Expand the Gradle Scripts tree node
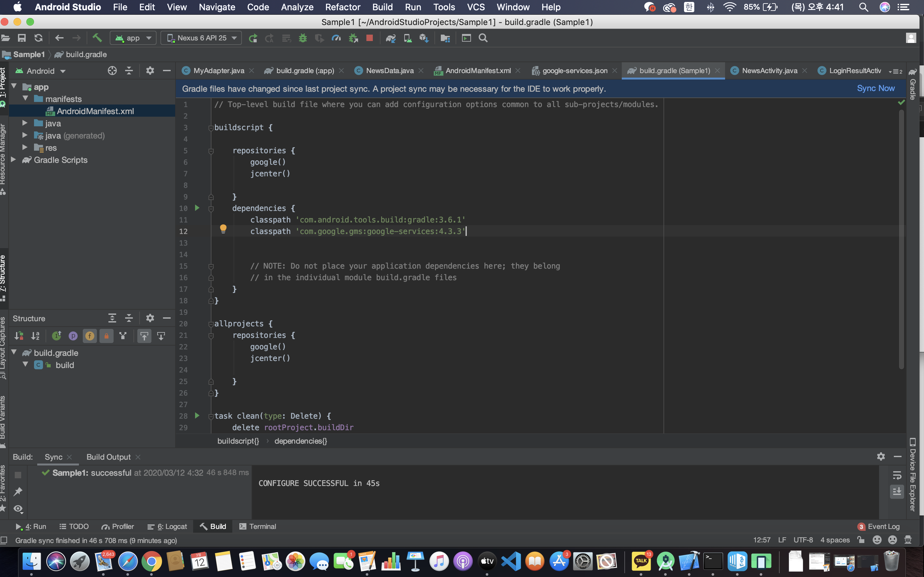This screenshot has width=924, height=577. tap(13, 160)
